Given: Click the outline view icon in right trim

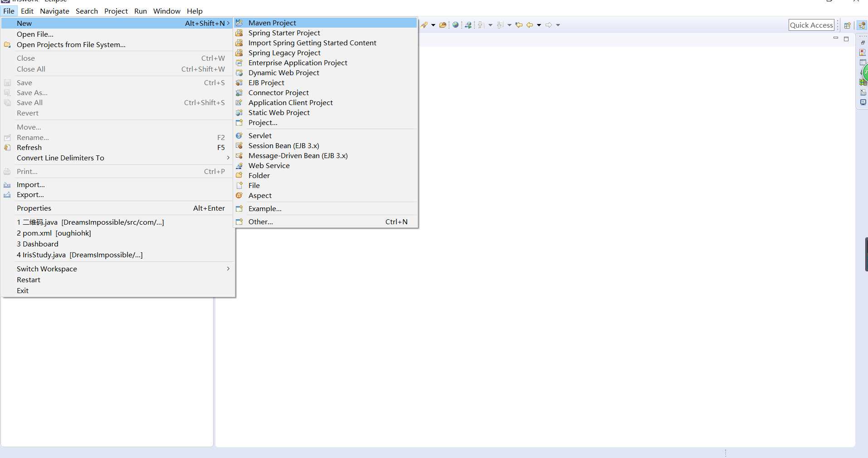Looking at the screenshot, I should click(863, 92).
